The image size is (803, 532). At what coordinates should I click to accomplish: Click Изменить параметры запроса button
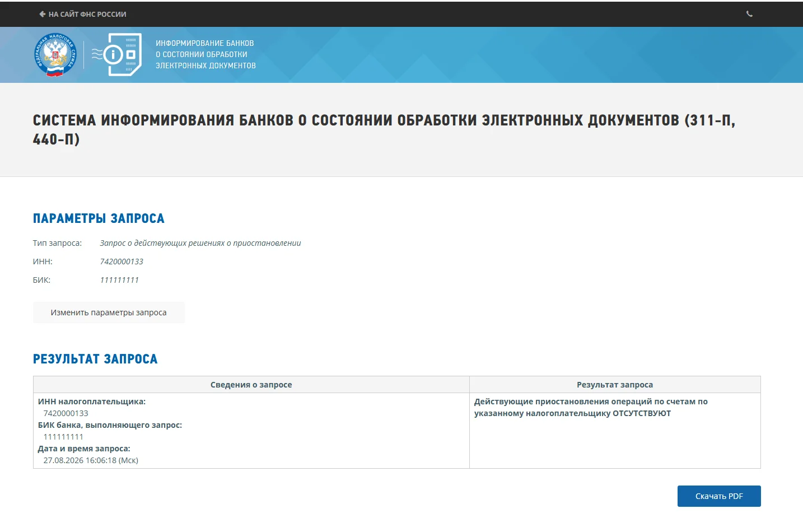tap(109, 312)
